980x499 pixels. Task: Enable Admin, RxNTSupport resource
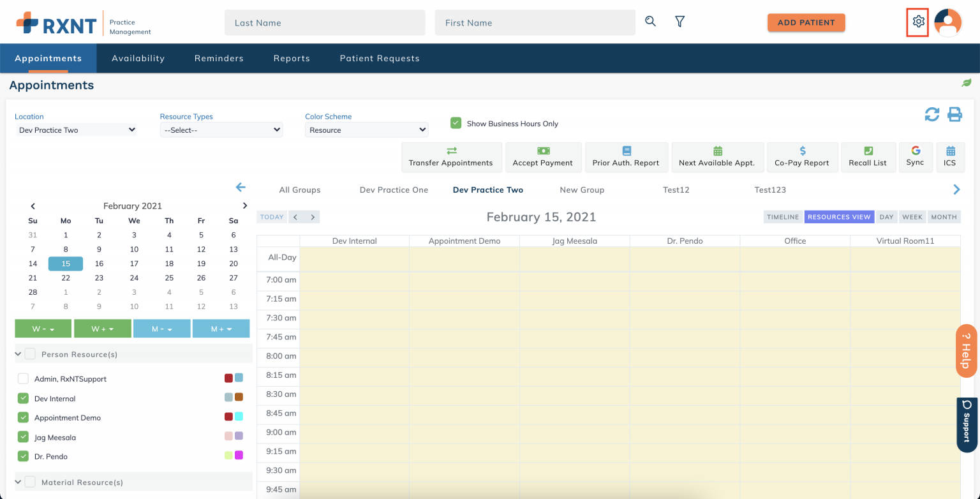point(23,378)
